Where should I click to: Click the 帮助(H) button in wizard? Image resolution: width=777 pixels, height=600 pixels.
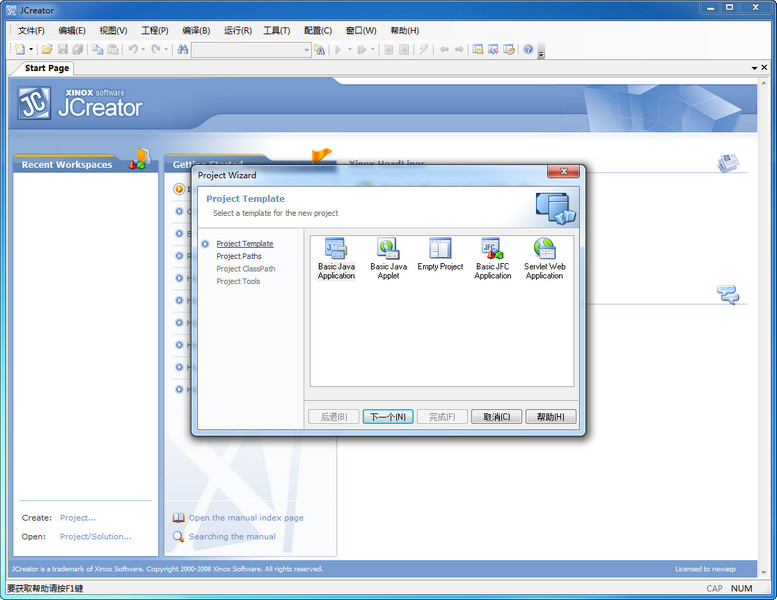pyautogui.click(x=550, y=417)
